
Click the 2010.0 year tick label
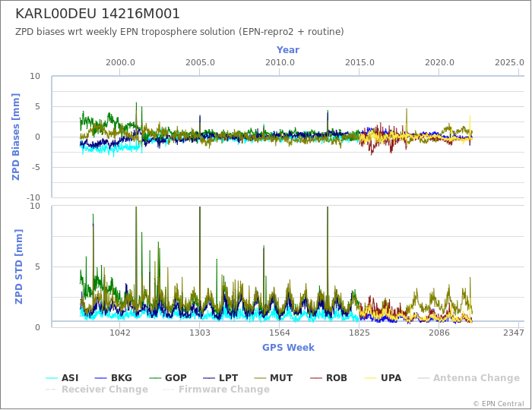pos(280,63)
